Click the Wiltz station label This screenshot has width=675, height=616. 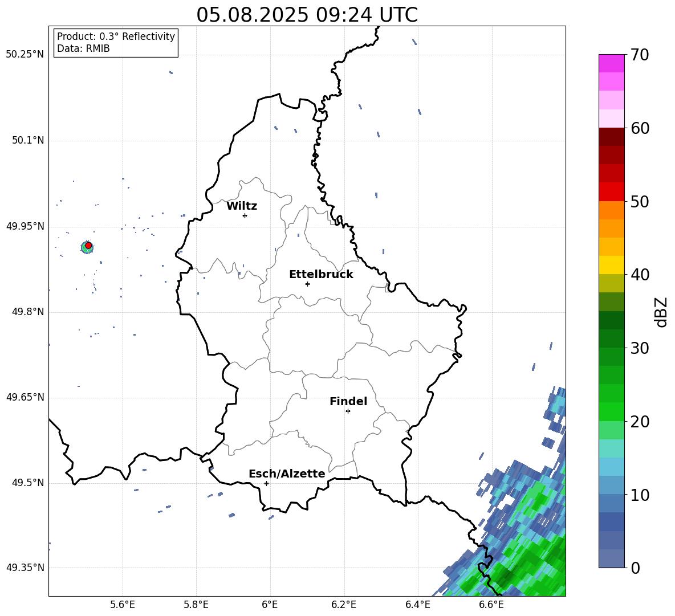click(x=242, y=206)
